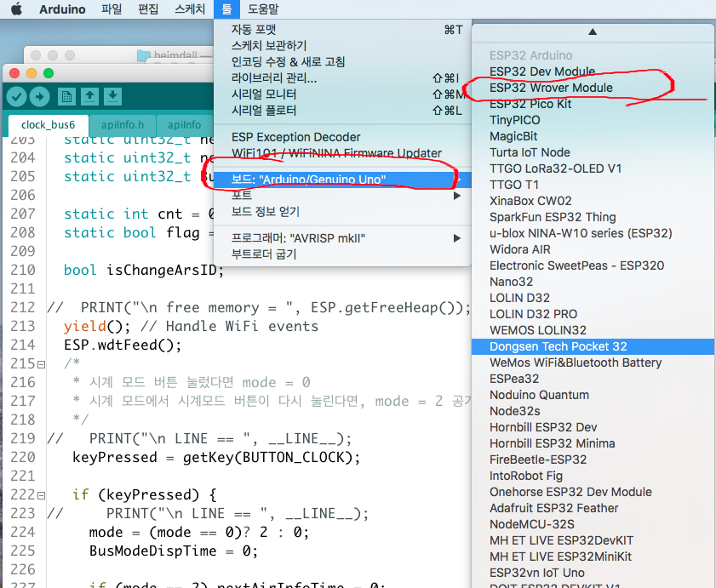Select TTGO T1 board
Screen dimensions: 716x588
[593, 185]
